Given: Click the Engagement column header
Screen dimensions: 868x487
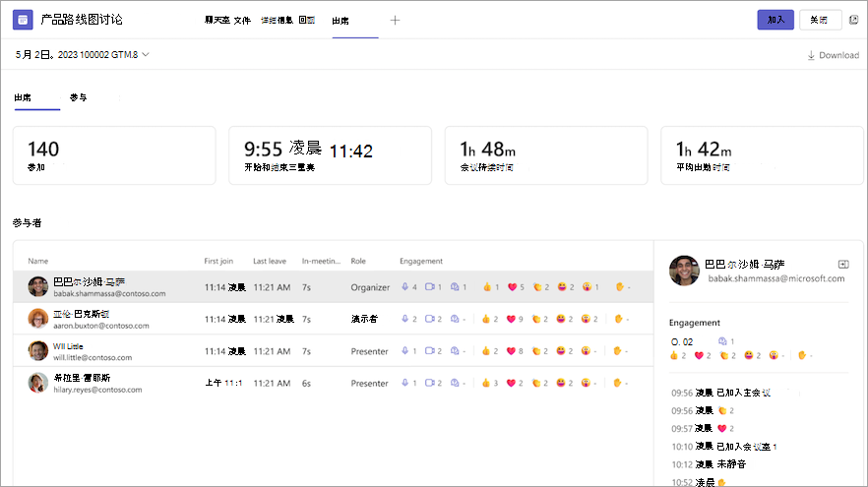Looking at the screenshot, I should click(421, 262).
